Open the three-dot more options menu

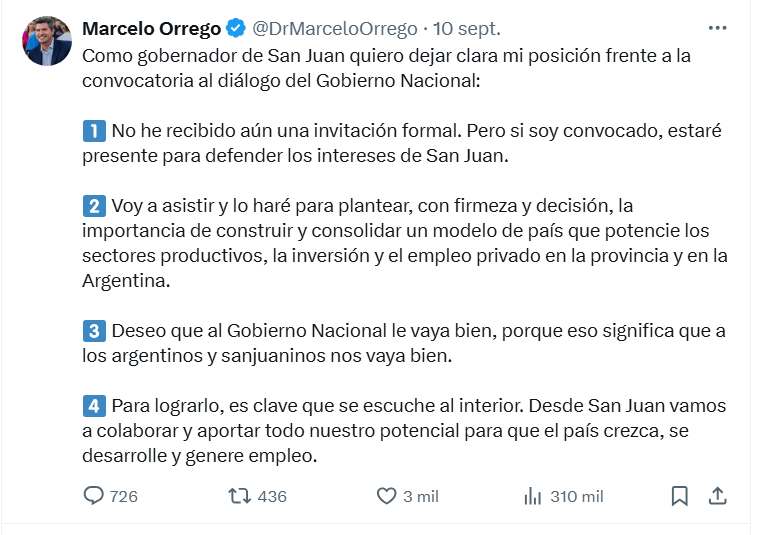point(717,27)
